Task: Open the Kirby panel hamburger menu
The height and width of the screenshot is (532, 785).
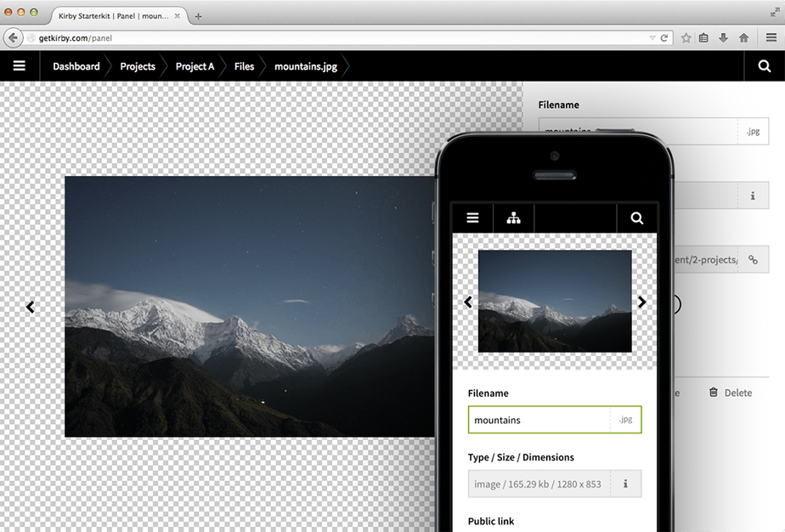Action: click(x=19, y=66)
